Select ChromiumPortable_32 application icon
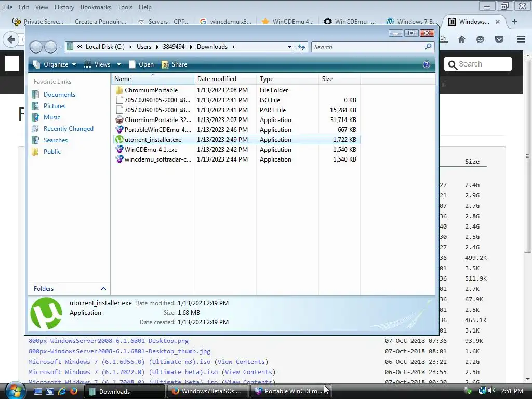Image resolution: width=532 pixels, height=399 pixels. tap(119, 120)
